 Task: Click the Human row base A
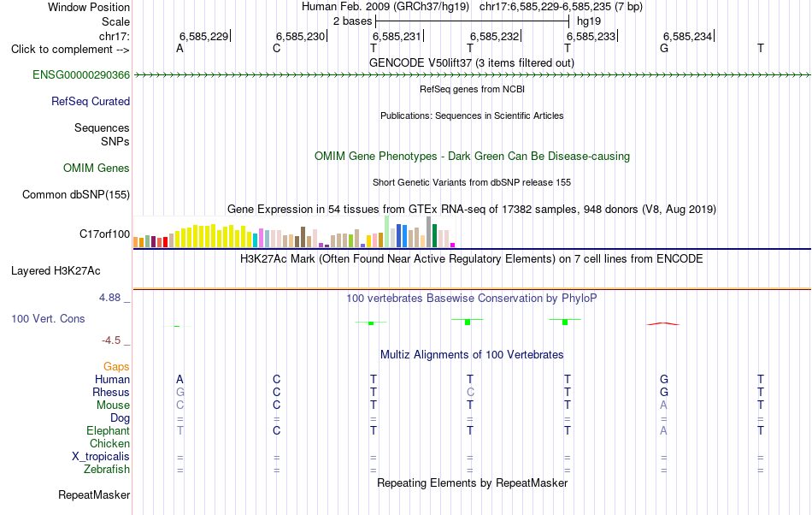coord(179,379)
